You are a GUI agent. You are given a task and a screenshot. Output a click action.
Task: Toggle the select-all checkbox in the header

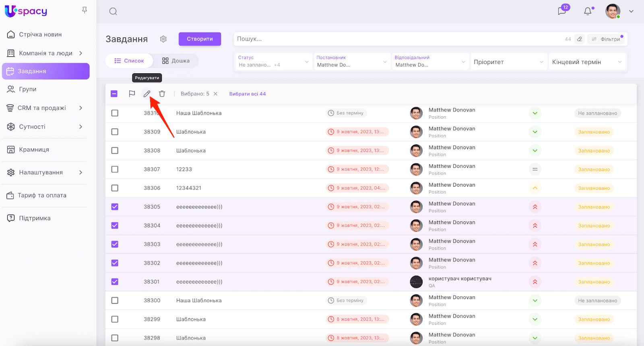pos(114,94)
